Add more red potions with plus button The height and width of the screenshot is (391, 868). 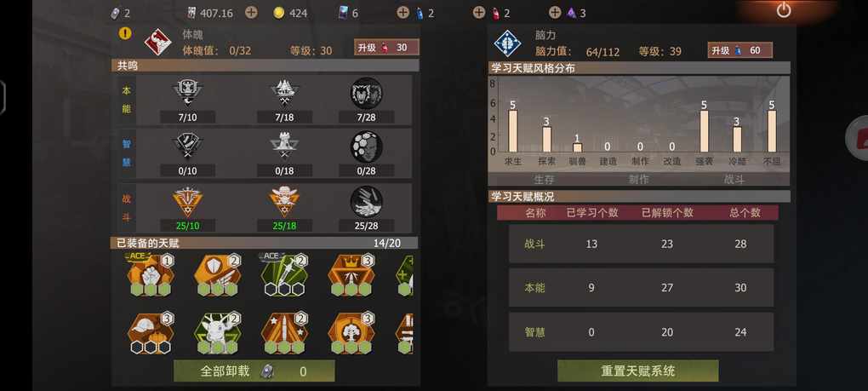point(479,12)
